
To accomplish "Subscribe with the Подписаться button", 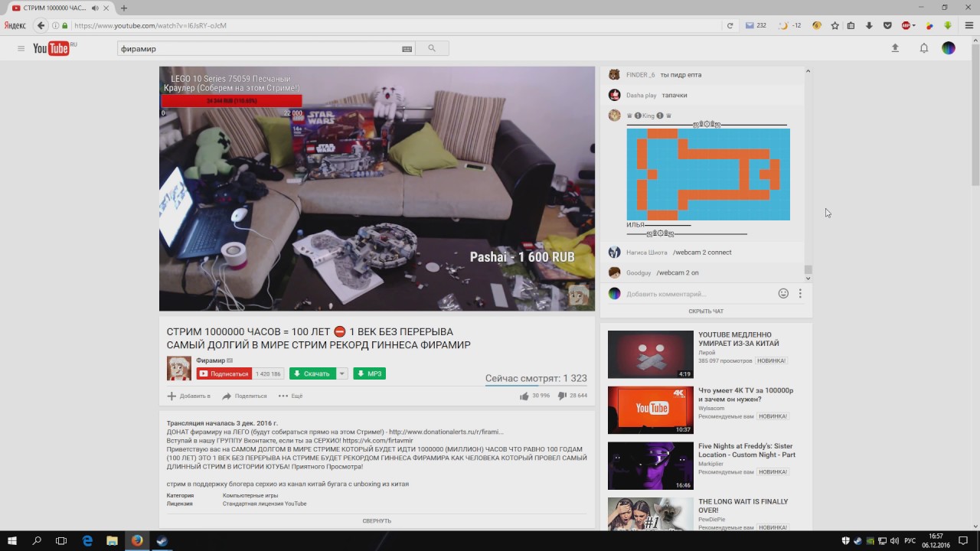I will click(224, 373).
